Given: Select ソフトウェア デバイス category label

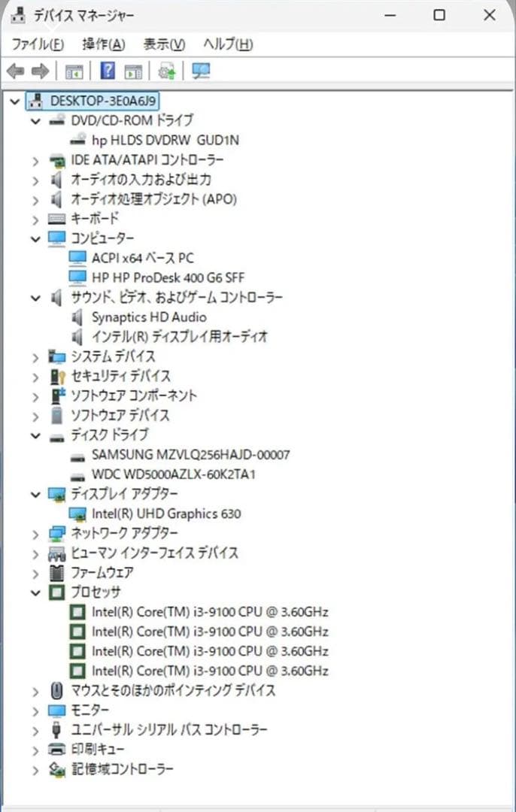Looking at the screenshot, I should 120,415.
